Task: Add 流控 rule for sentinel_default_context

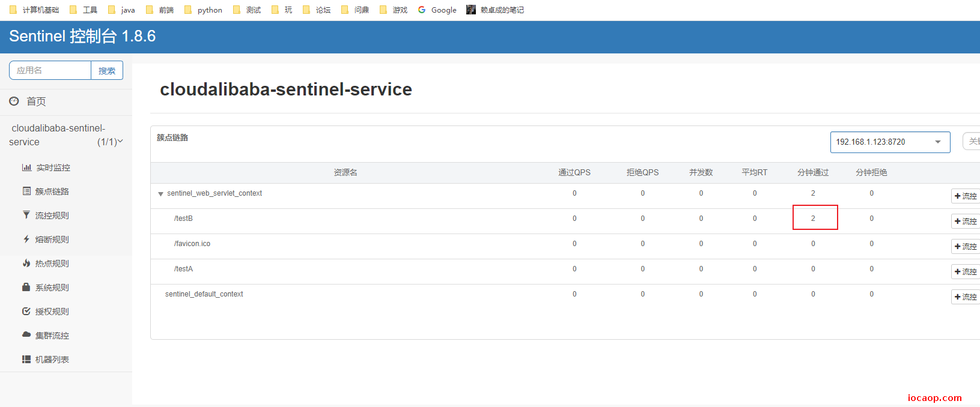Action: pyautogui.click(x=966, y=297)
